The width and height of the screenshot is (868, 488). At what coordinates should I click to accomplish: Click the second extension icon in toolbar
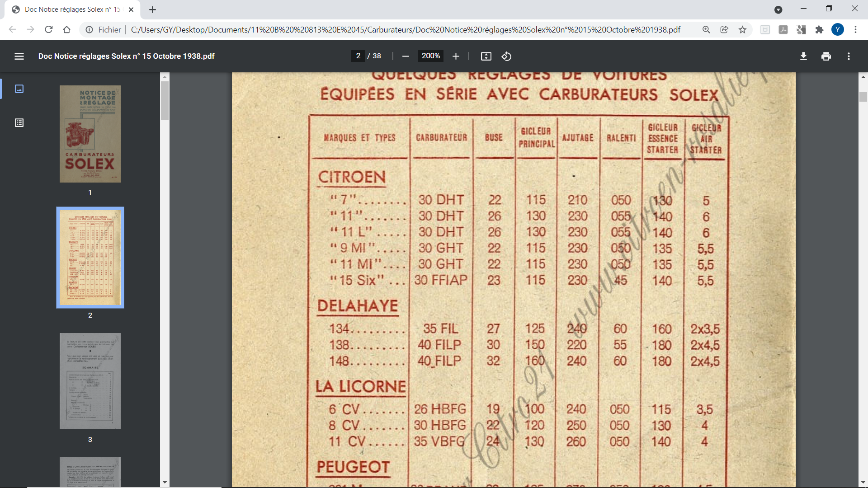tap(783, 29)
